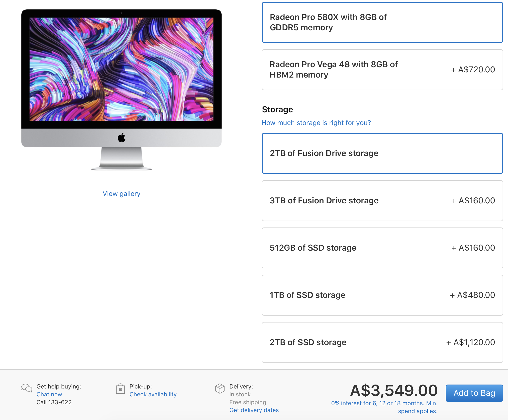Click the Chat now link

point(49,394)
